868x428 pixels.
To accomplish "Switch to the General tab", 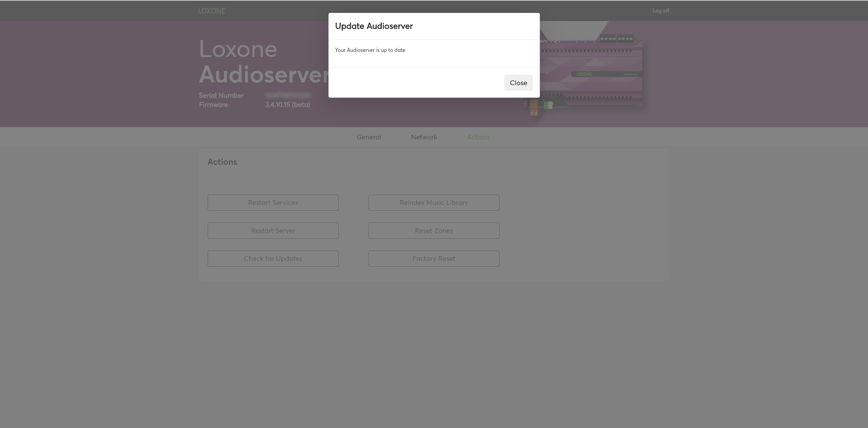I will [369, 137].
